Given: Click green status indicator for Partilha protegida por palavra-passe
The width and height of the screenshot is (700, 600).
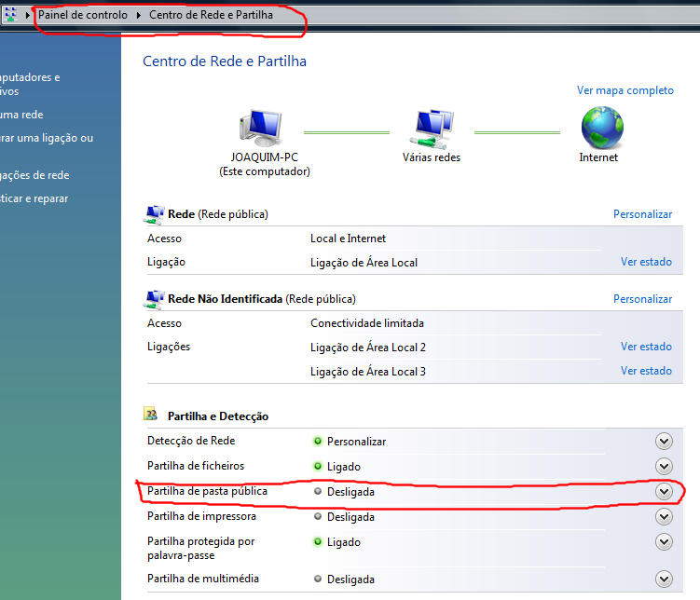Looking at the screenshot, I should pyautogui.click(x=318, y=541).
